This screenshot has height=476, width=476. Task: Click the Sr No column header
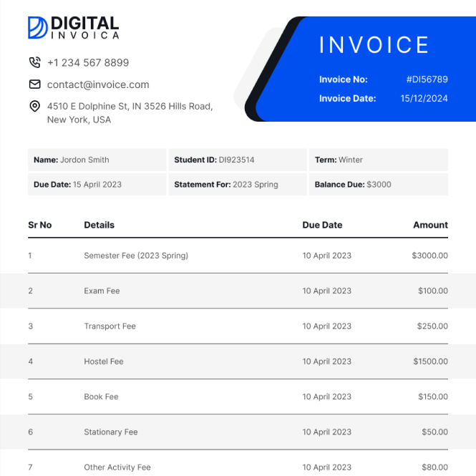(x=40, y=225)
